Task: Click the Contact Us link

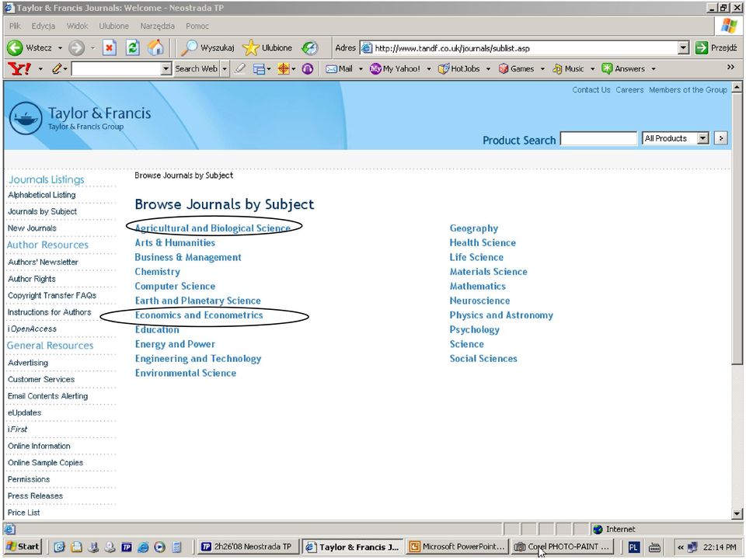Action: [591, 90]
